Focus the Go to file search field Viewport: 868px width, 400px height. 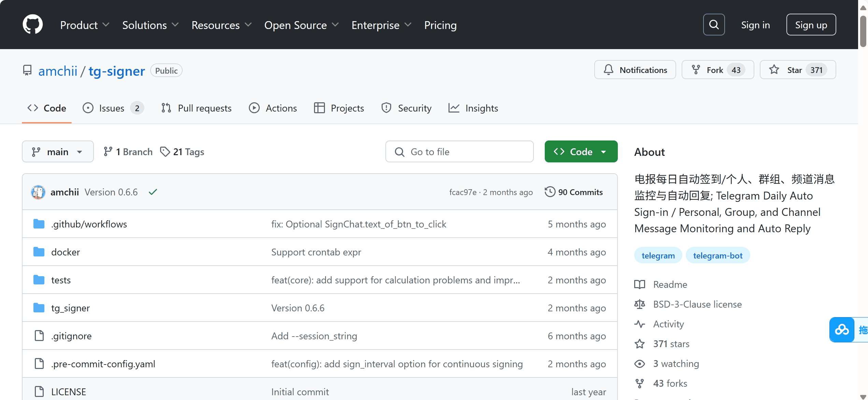459,151
